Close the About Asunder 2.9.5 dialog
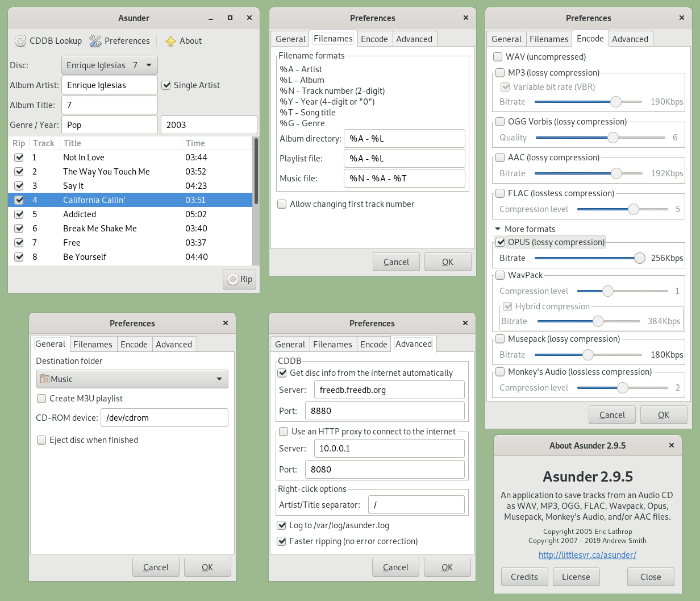700x601 pixels. tap(672, 445)
